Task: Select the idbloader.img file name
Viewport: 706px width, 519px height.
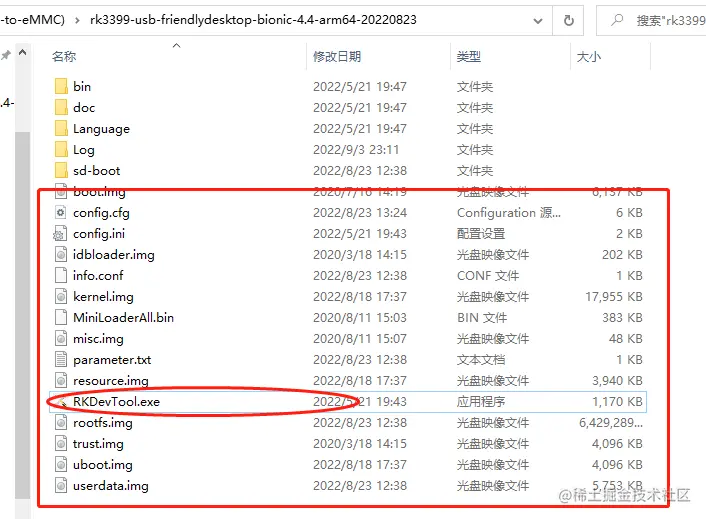Action: (114, 254)
